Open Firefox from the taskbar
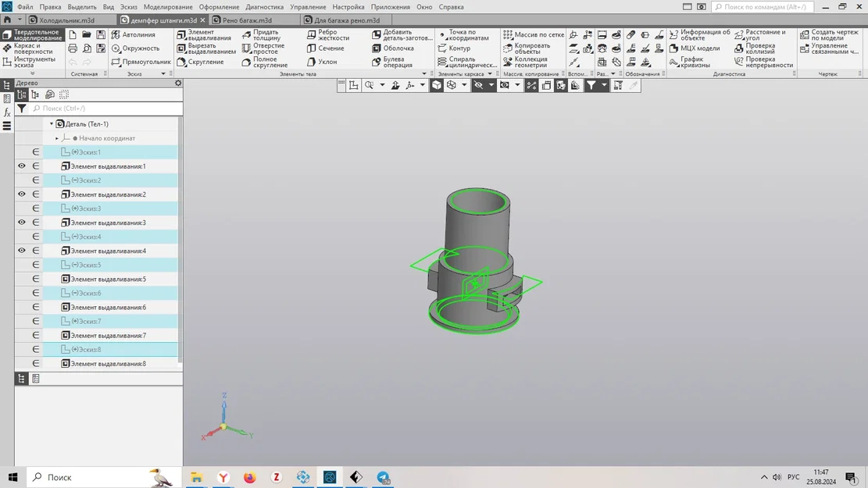 [250, 477]
